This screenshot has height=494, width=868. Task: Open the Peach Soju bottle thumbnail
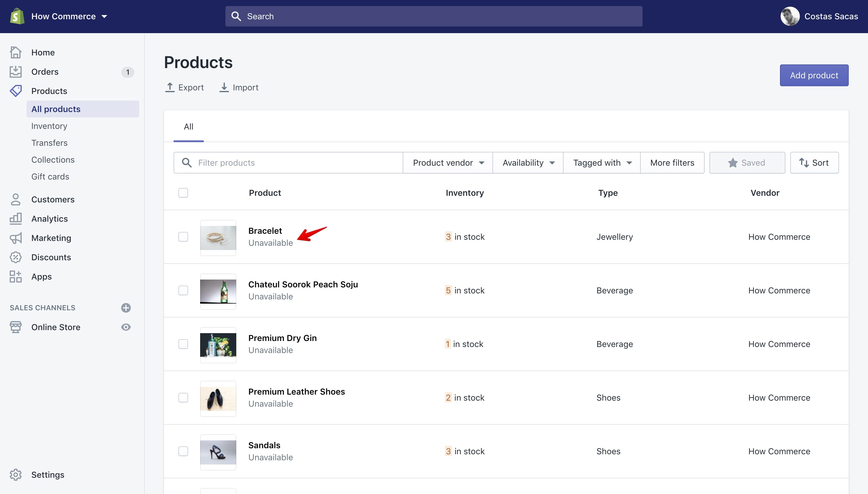(218, 292)
